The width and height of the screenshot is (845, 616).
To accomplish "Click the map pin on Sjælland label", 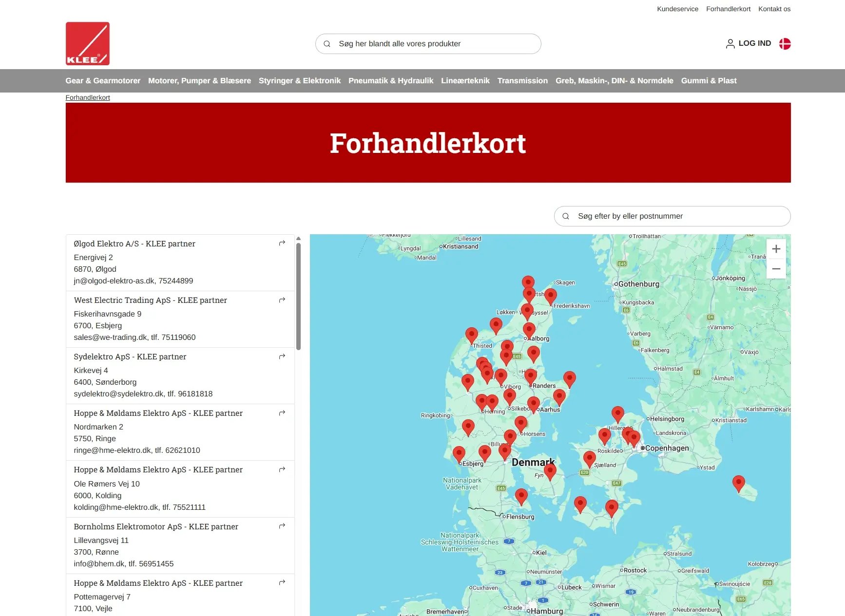I will [590, 459].
